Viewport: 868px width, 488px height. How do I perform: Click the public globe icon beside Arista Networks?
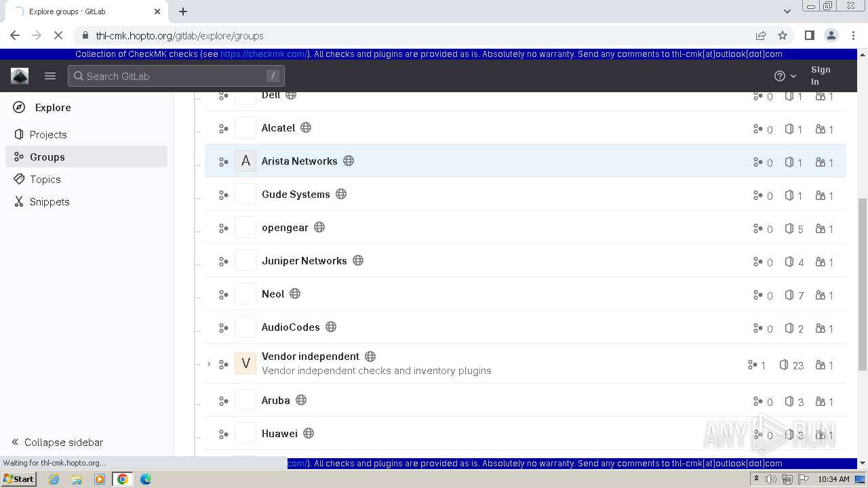pyautogui.click(x=349, y=161)
